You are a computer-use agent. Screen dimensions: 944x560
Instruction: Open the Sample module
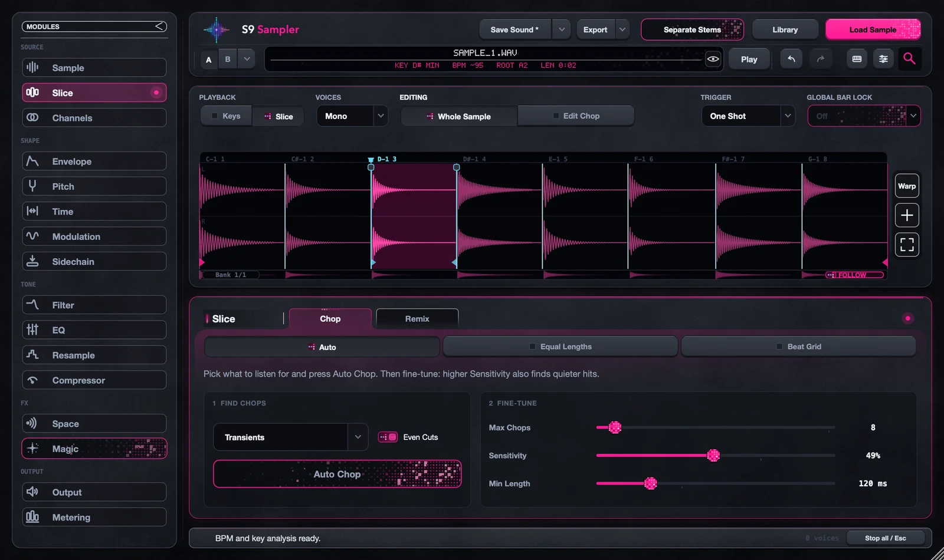point(94,68)
